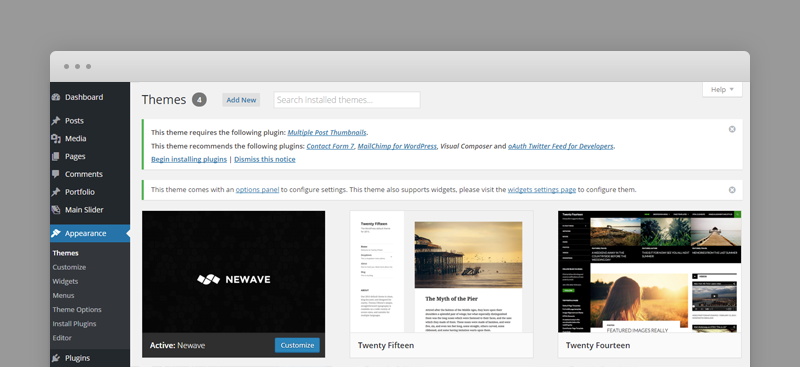The width and height of the screenshot is (800, 367).
Task: Dismiss the required plugins notice
Action: coord(732,129)
